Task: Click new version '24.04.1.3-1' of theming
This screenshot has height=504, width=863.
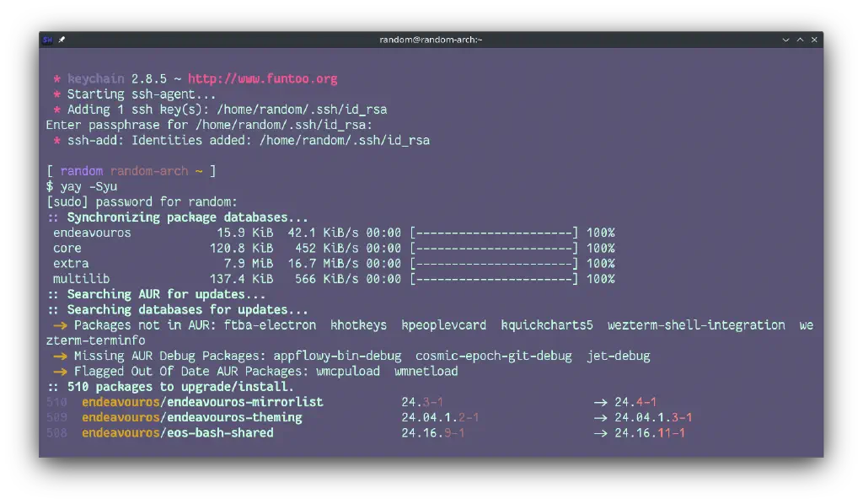Action: [653, 418]
